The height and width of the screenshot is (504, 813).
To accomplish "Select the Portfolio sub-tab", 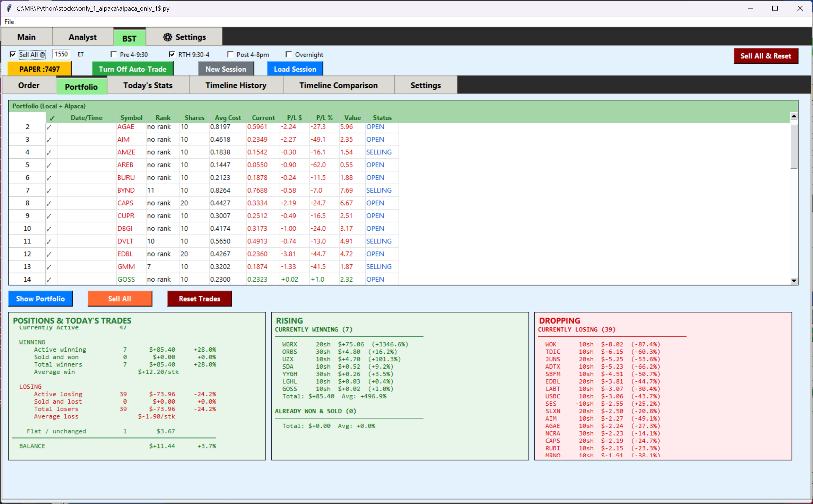I will [x=81, y=87].
